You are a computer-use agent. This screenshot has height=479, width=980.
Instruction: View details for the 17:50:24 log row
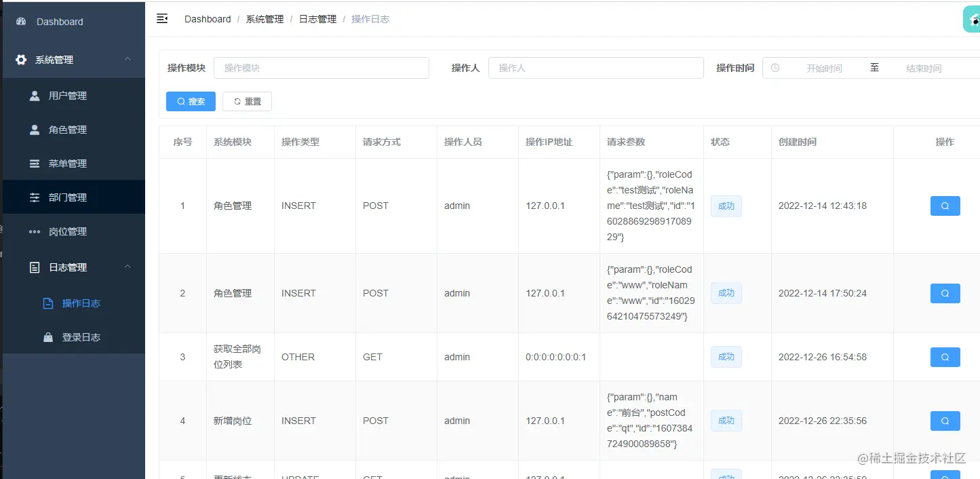pyautogui.click(x=945, y=293)
